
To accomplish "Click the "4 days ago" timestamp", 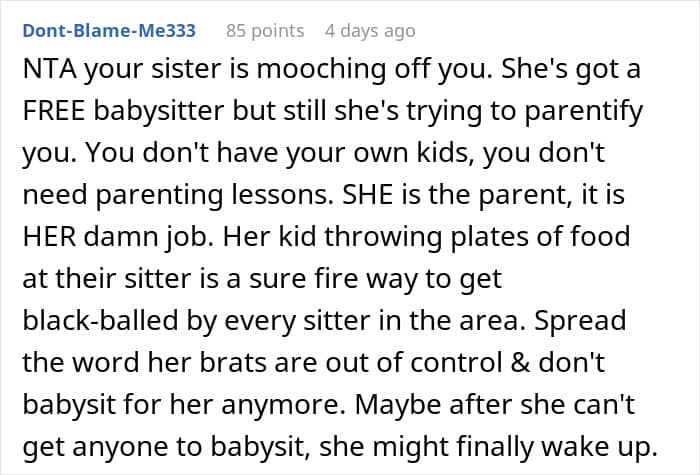I will point(369,31).
